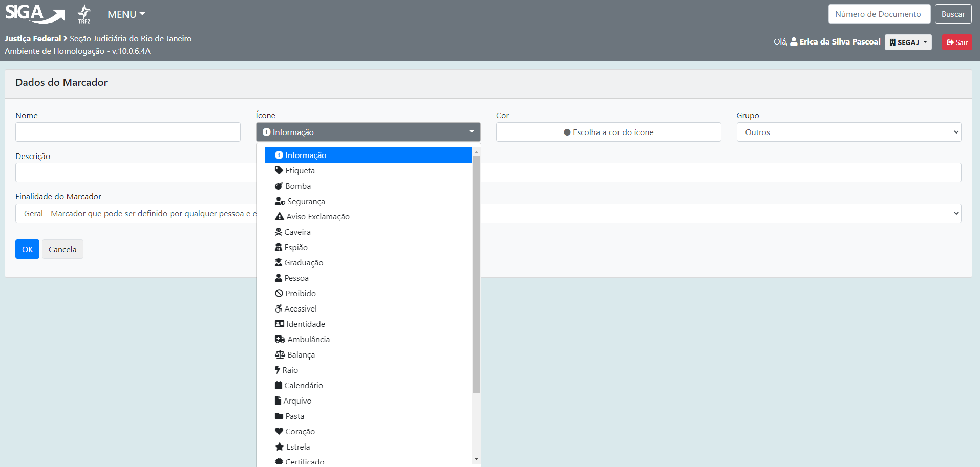Choose the Etiqueta tag icon
This screenshot has height=467, width=980.
tap(300, 171)
